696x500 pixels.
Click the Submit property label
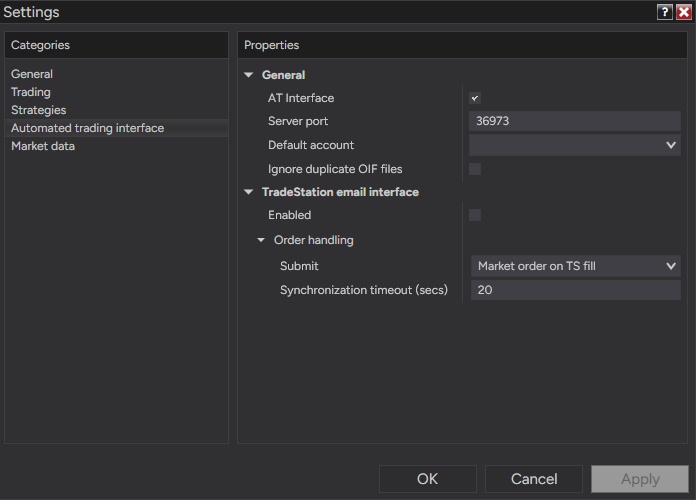(x=299, y=266)
